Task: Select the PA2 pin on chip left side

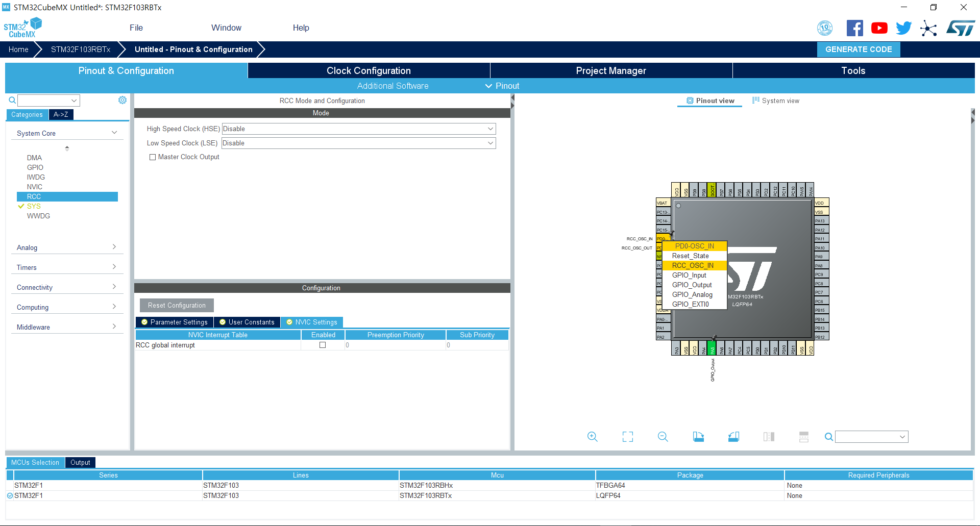Action: (663, 337)
